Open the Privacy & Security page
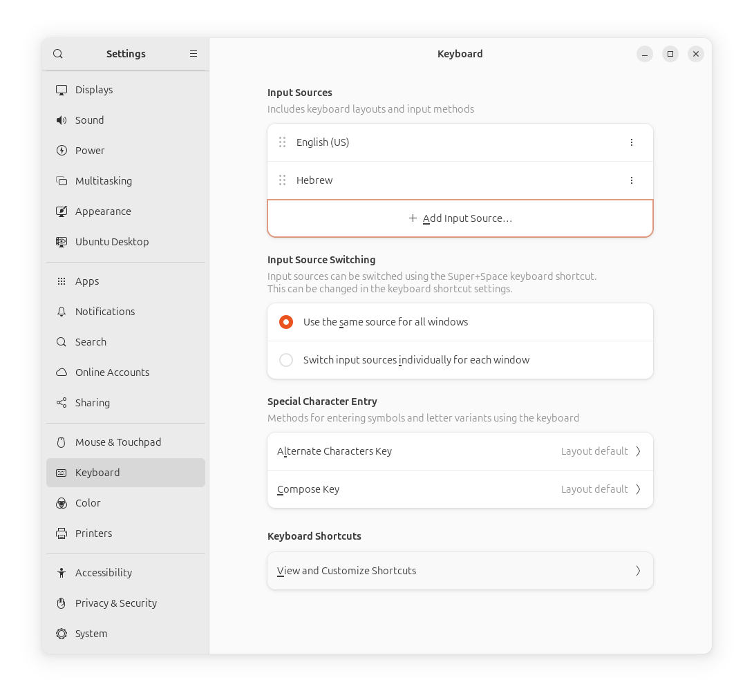Screen dimensions: 754x700 pyautogui.click(x=126, y=603)
